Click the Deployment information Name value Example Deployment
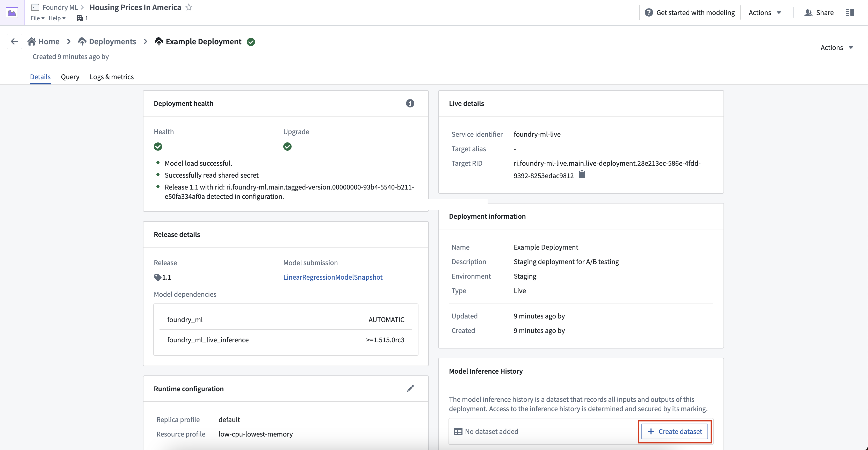This screenshot has height=450, width=868. click(546, 247)
